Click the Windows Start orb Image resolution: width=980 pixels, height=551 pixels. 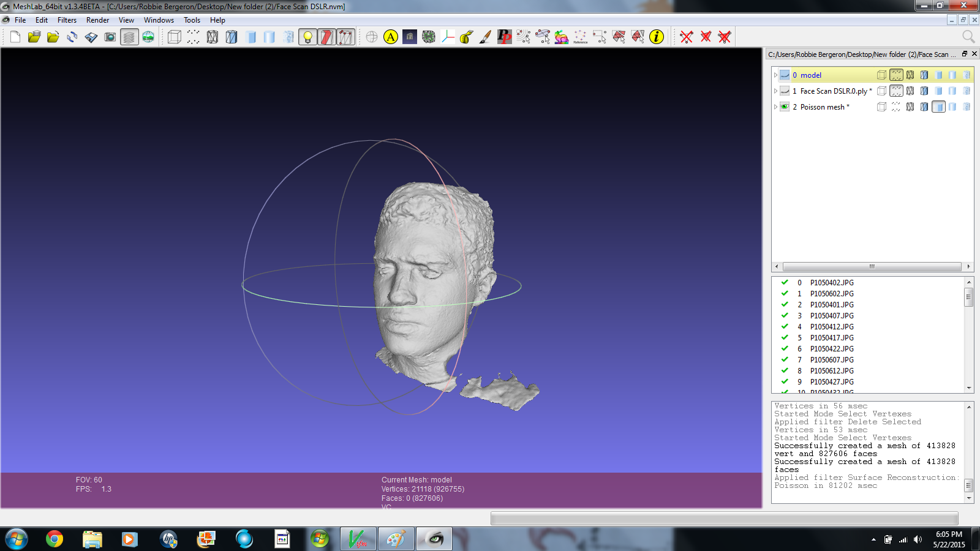click(x=17, y=539)
